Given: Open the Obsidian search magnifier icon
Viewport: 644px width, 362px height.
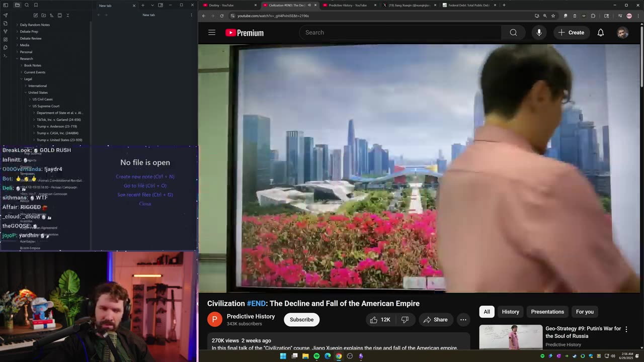Looking at the screenshot, I should 27,5.
